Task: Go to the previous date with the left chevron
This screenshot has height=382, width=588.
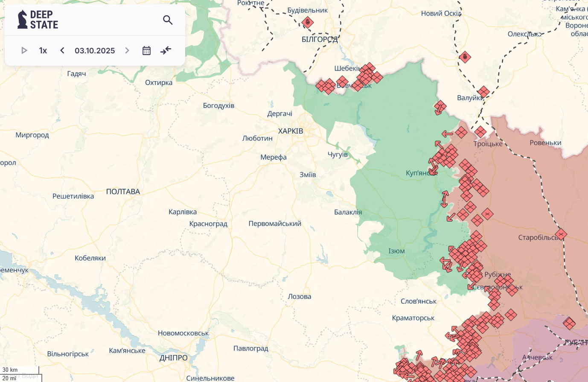Action: (62, 50)
